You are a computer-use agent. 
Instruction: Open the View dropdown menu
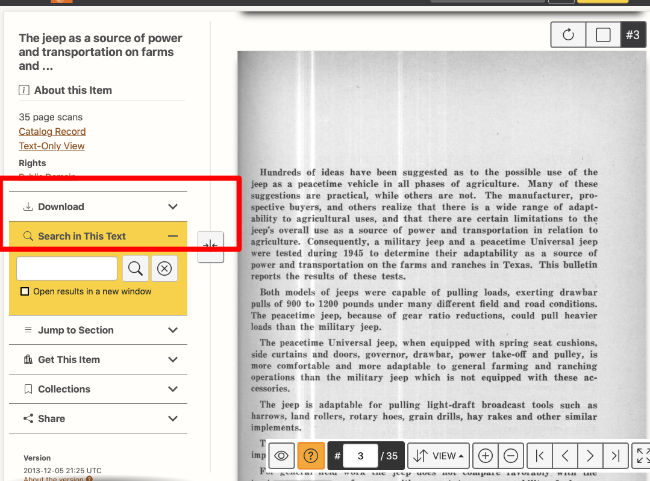[x=438, y=455]
